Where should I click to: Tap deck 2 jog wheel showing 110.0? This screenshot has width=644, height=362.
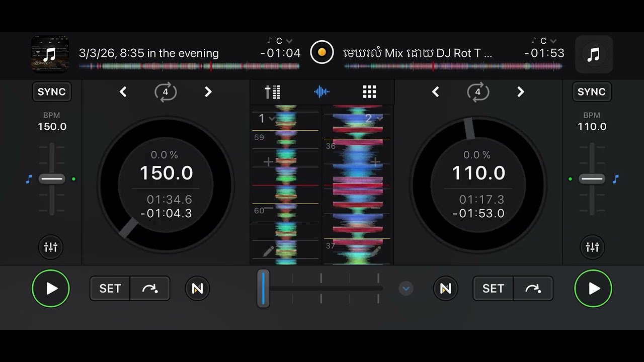click(478, 185)
